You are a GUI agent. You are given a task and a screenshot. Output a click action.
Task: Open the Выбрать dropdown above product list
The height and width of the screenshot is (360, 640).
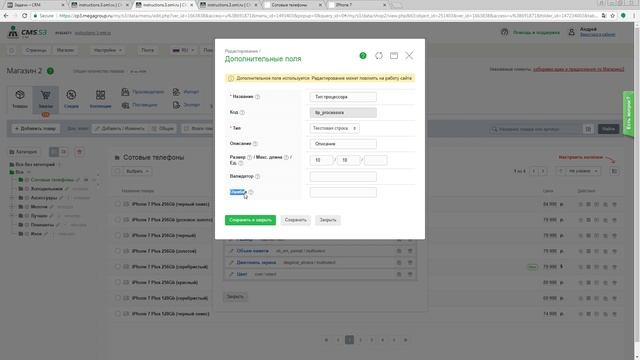coord(137,171)
